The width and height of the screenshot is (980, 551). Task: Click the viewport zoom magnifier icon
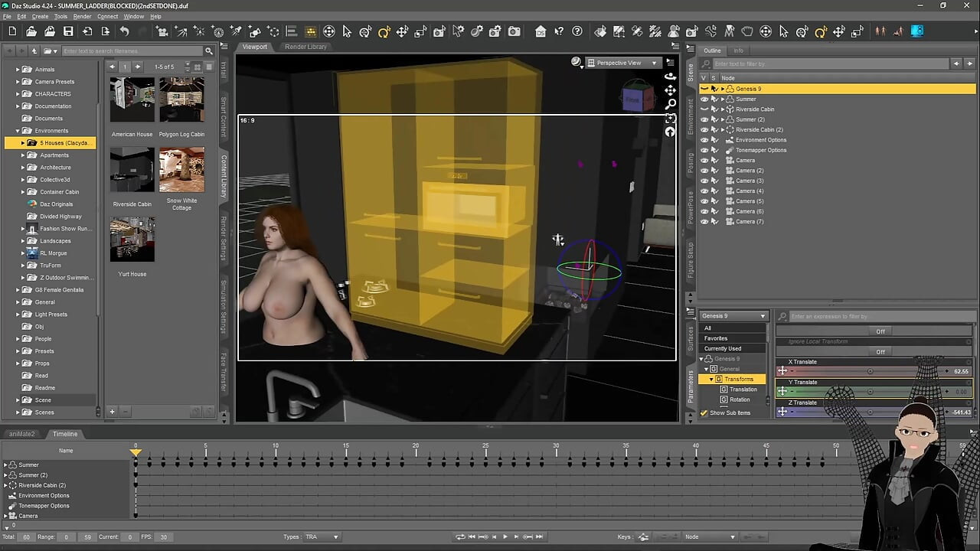pos(670,104)
